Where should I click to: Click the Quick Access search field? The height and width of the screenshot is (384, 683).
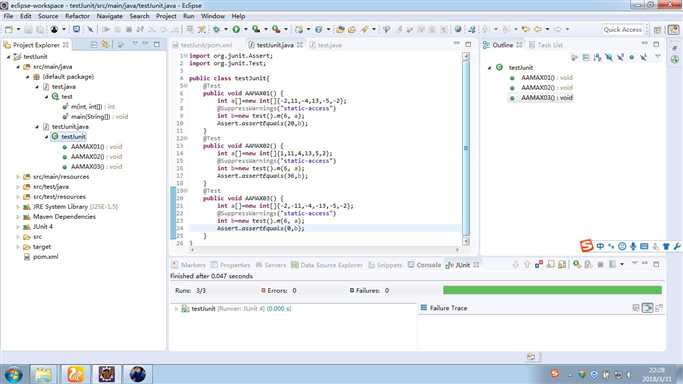[x=623, y=30]
